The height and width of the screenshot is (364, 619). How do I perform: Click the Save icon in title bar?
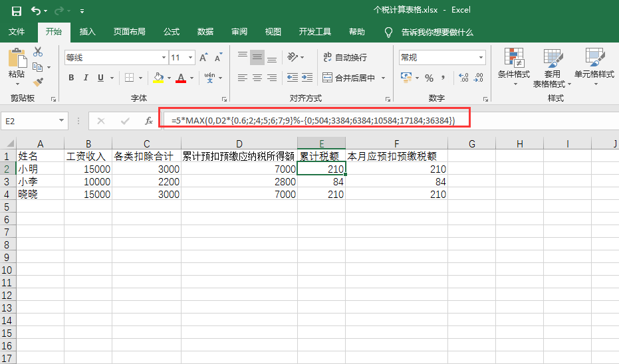pos(17,11)
